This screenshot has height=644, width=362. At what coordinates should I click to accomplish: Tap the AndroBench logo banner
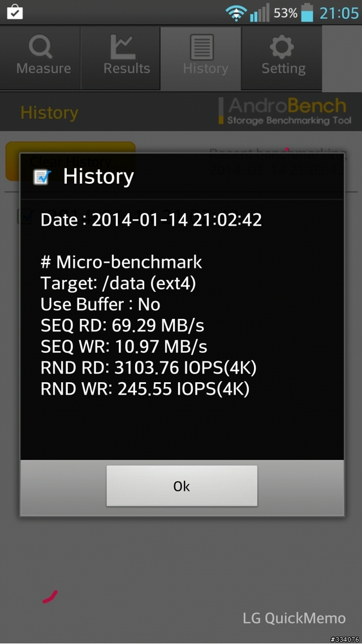[285, 111]
